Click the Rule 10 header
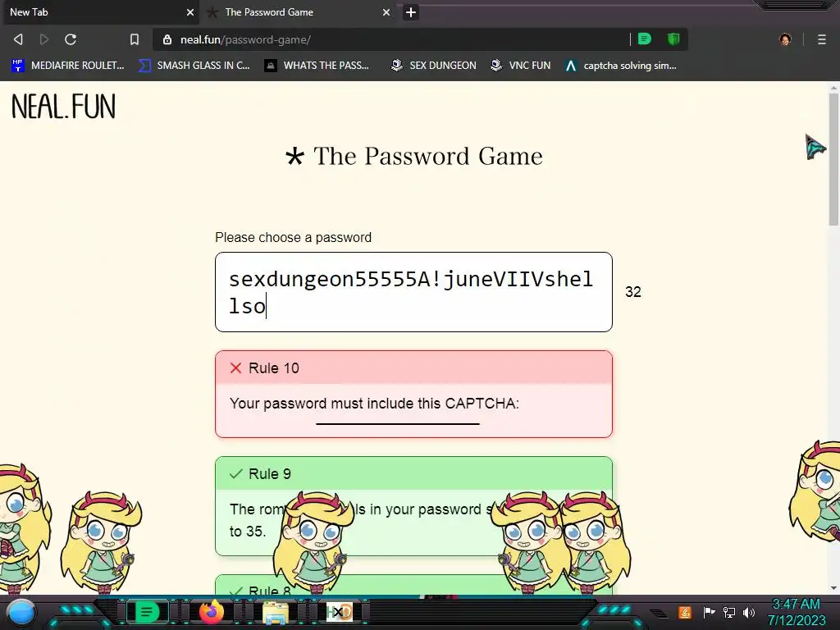Viewport: 840px width, 630px height. [x=413, y=368]
